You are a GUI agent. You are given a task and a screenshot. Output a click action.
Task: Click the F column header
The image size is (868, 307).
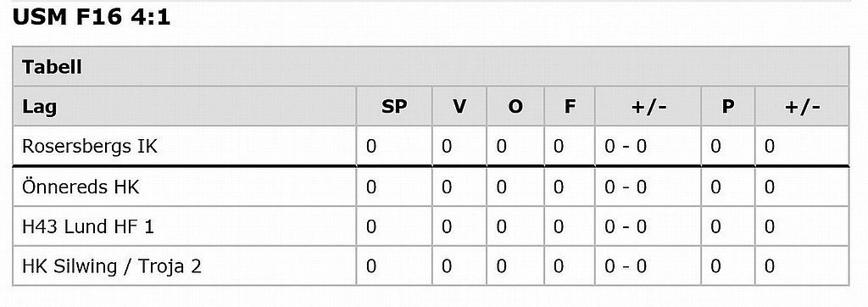point(570,106)
